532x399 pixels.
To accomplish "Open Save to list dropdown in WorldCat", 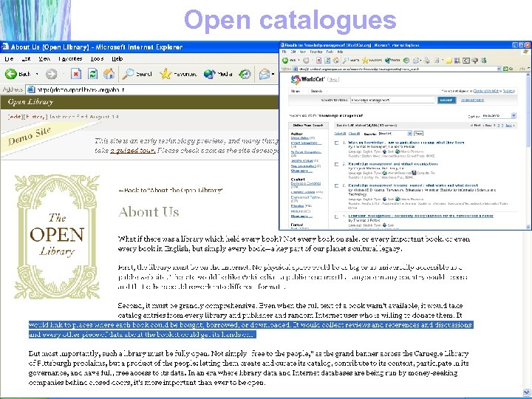I will [x=395, y=133].
